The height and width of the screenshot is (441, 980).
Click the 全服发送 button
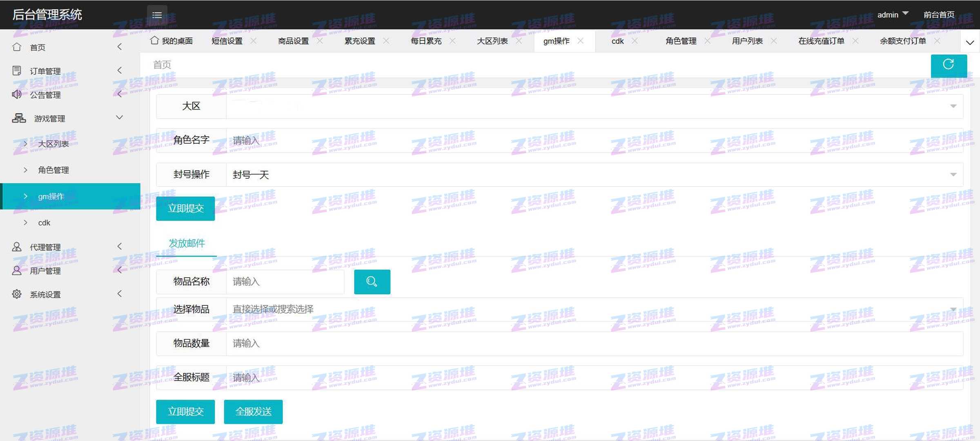(x=253, y=412)
